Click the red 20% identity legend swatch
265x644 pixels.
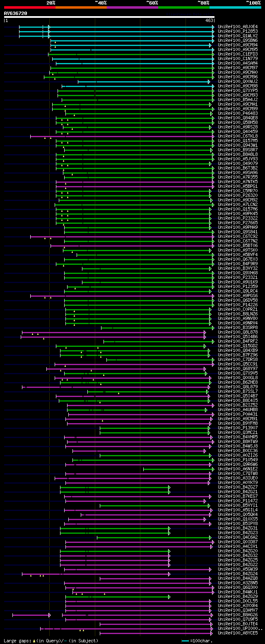coord(30,7)
